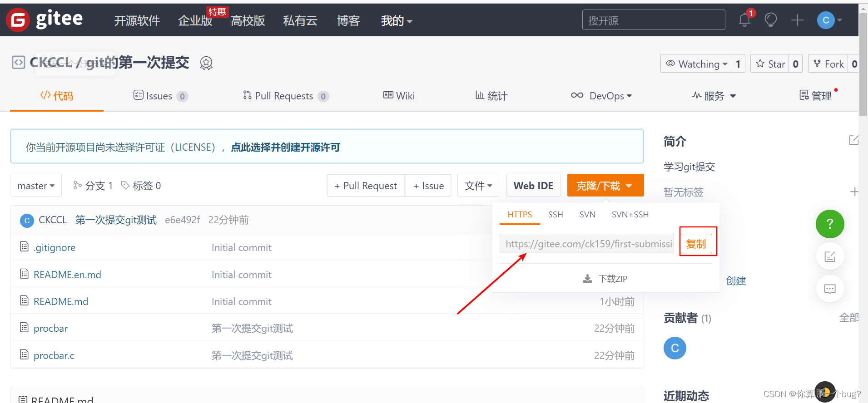
Task: Click 点此选择并创建开源许可 link
Action: coord(286,147)
